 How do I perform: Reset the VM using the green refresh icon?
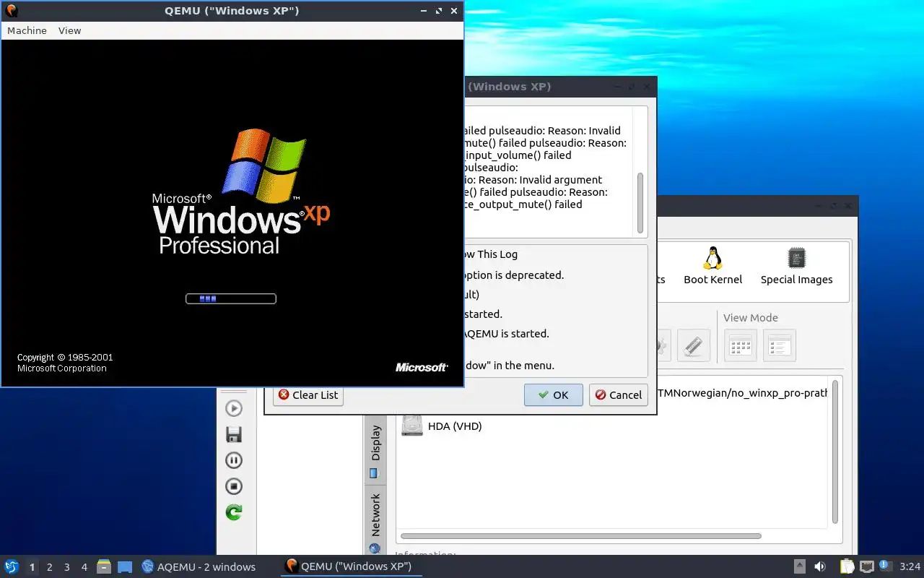[233, 512]
